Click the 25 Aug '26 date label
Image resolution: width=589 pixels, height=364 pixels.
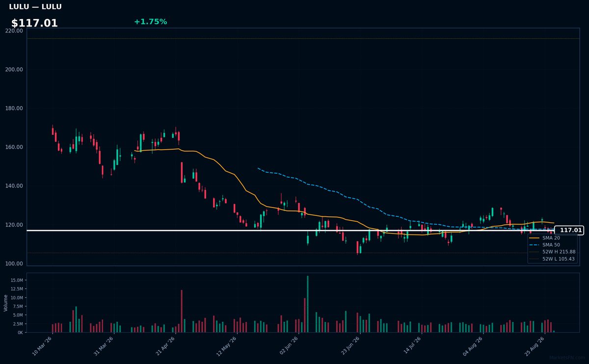tap(534, 345)
